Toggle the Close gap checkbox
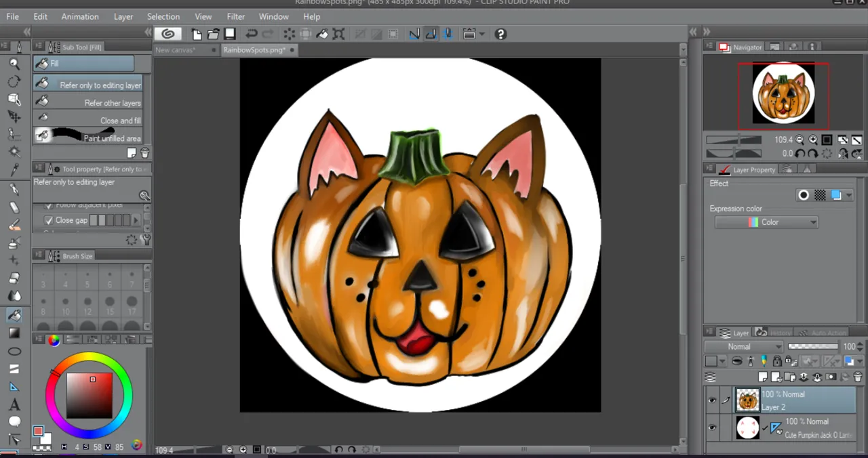 click(48, 220)
